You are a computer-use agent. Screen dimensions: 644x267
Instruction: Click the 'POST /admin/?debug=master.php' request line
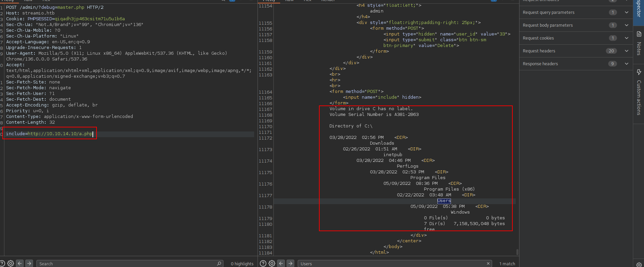[55, 7]
